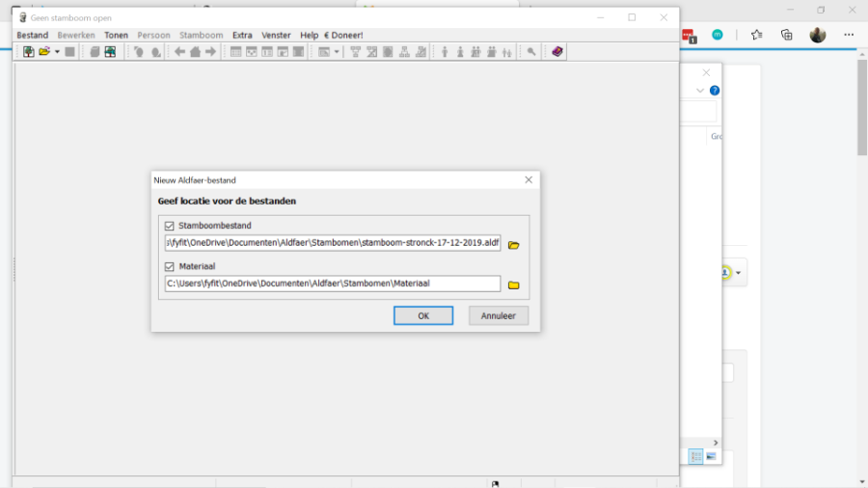
Task: Click the purple help book toolbar icon
Action: tap(557, 52)
